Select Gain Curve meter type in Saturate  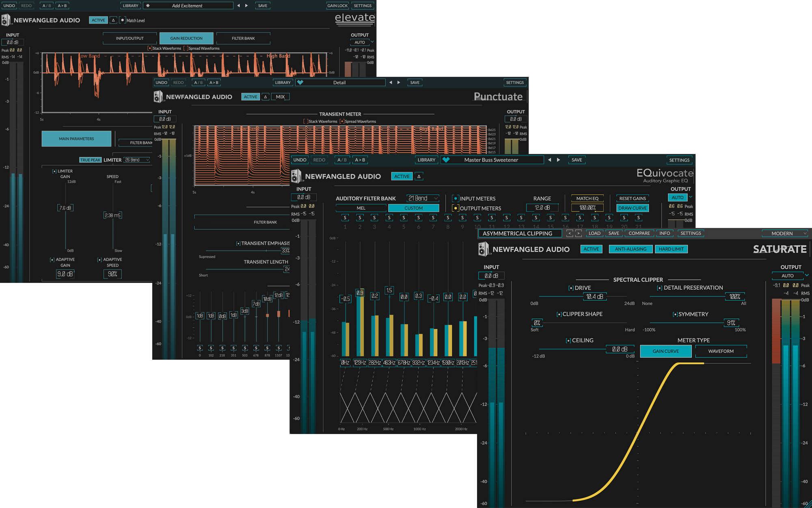point(666,351)
